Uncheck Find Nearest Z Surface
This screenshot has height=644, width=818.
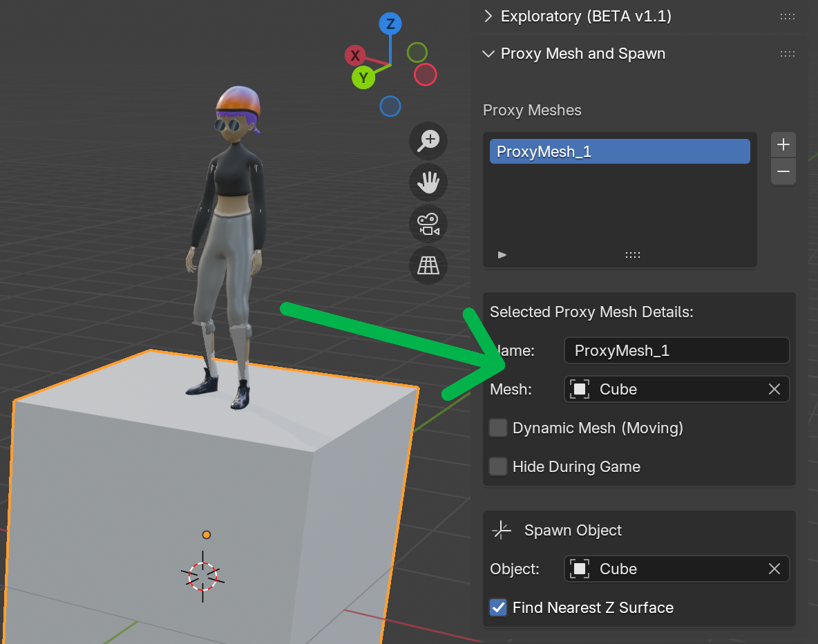(x=498, y=608)
